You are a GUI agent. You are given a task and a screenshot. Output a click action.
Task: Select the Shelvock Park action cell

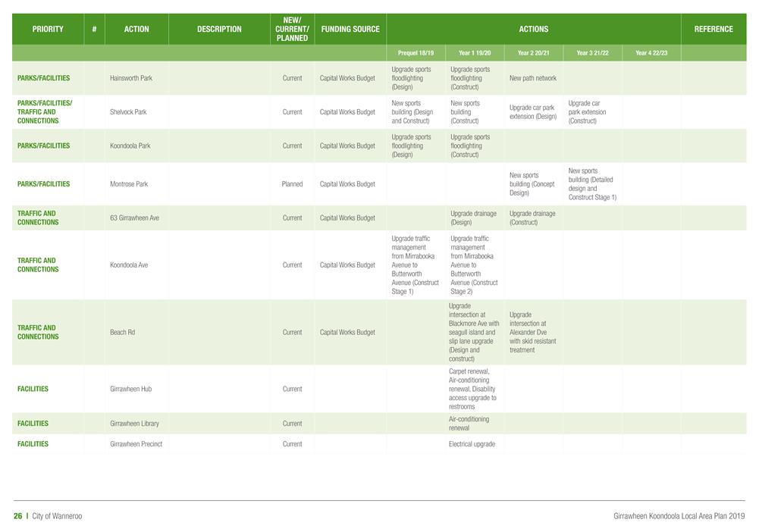point(128,112)
